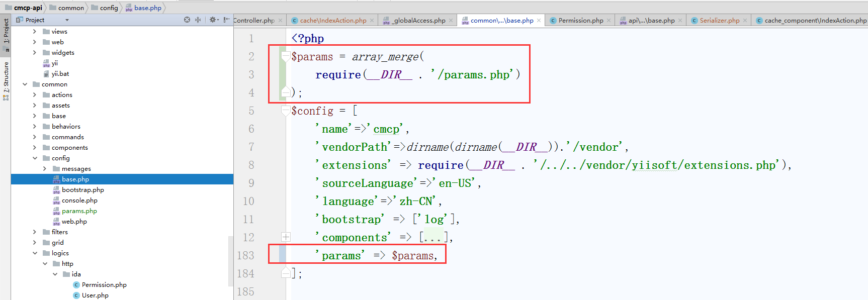868x300 pixels.
Task: Click the collapsed [...] components placeholder
Action: pyautogui.click(x=433, y=237)
